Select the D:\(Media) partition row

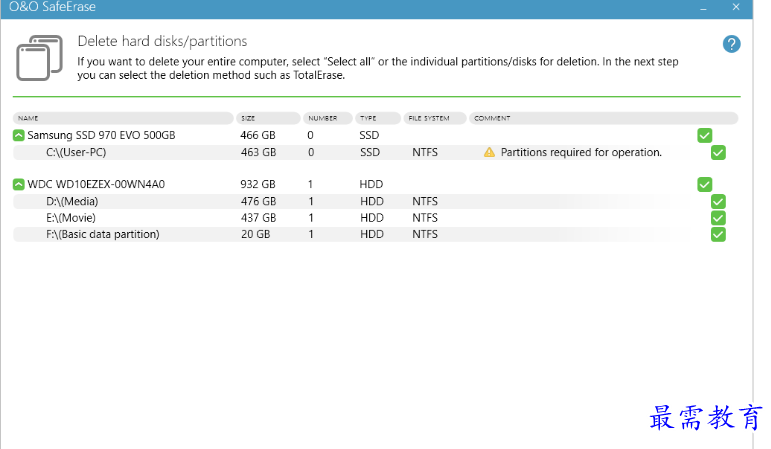376,201
